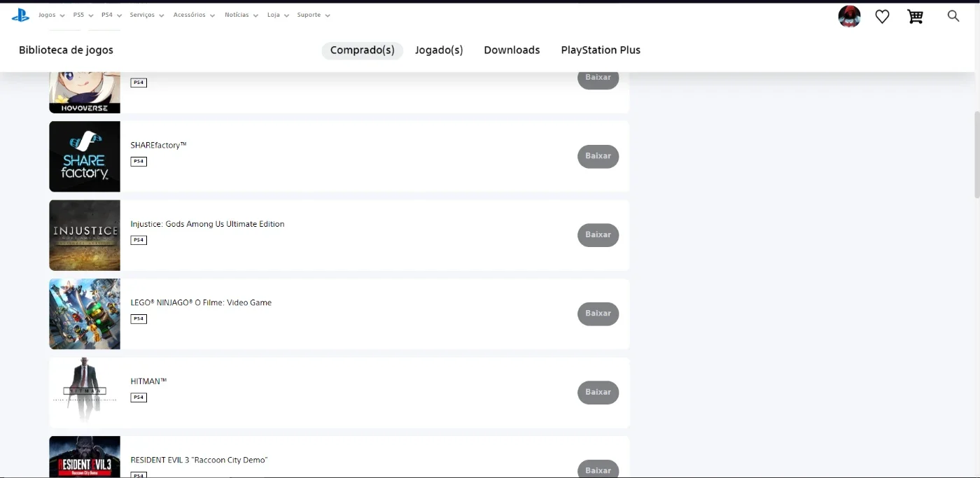Expand the Suporte navigation dropdown

tap(314, 15)
